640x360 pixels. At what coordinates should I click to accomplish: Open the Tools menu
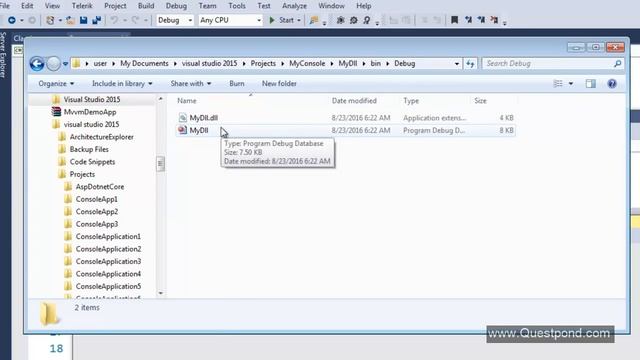(x=237, y=6)
